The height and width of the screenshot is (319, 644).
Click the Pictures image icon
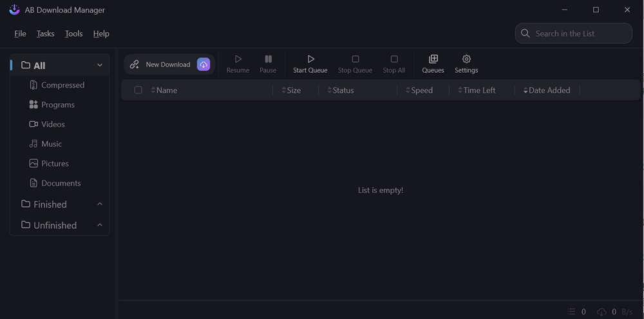(x=33, y=163)
